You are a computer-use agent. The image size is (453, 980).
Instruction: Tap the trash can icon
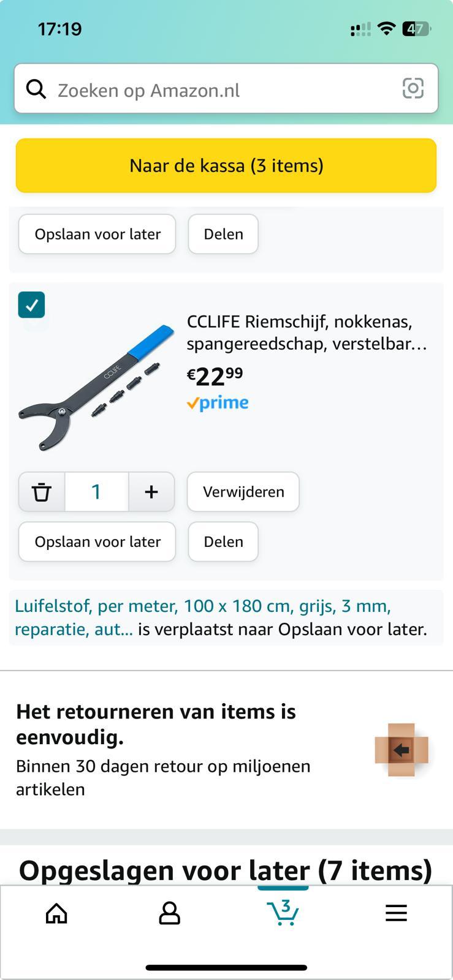tap(42, 492)
